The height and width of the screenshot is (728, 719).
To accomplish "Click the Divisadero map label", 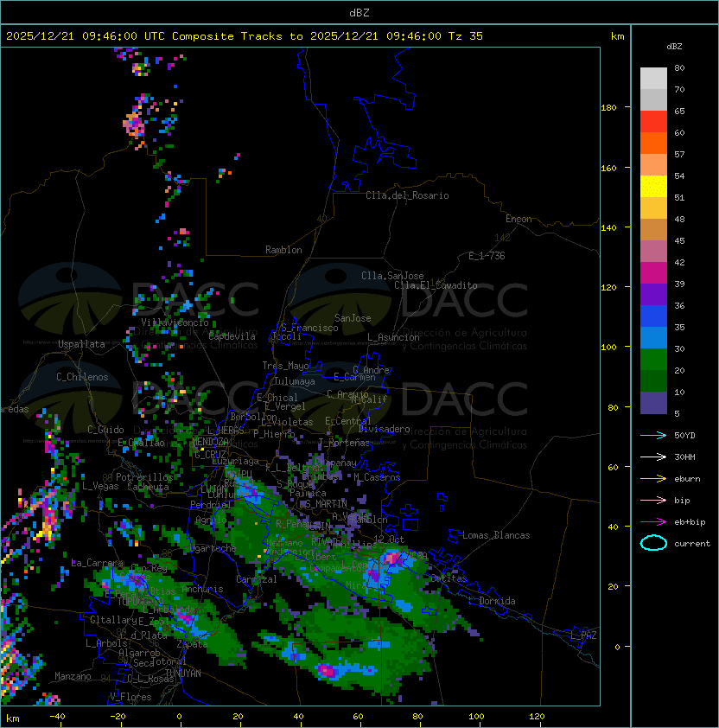I will coord(385,429).
